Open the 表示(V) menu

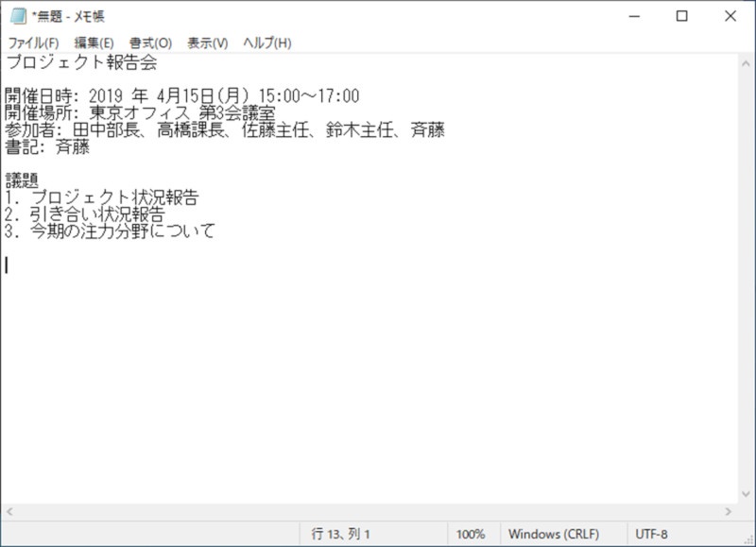pyautogui.click(x=207, y=43)
